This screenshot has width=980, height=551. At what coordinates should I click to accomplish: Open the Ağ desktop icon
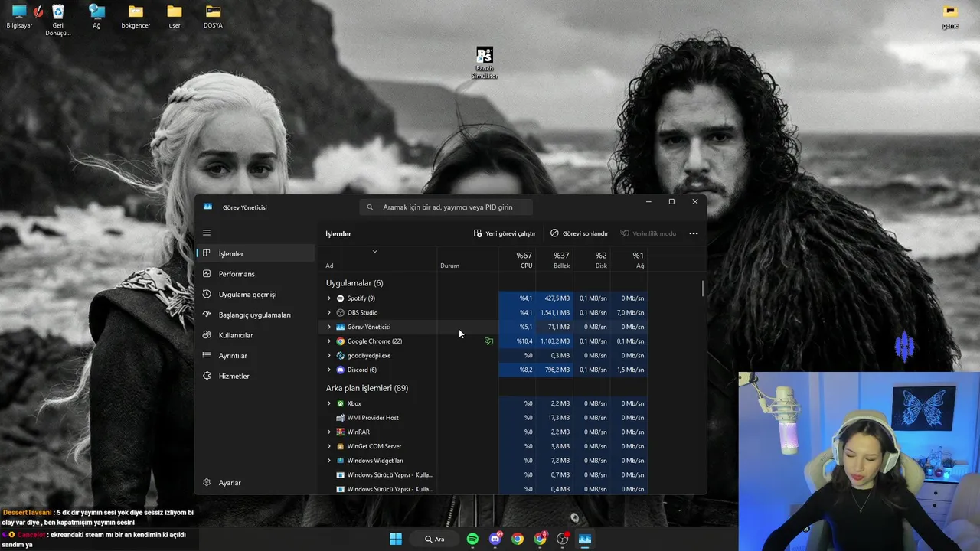point(96,16)
